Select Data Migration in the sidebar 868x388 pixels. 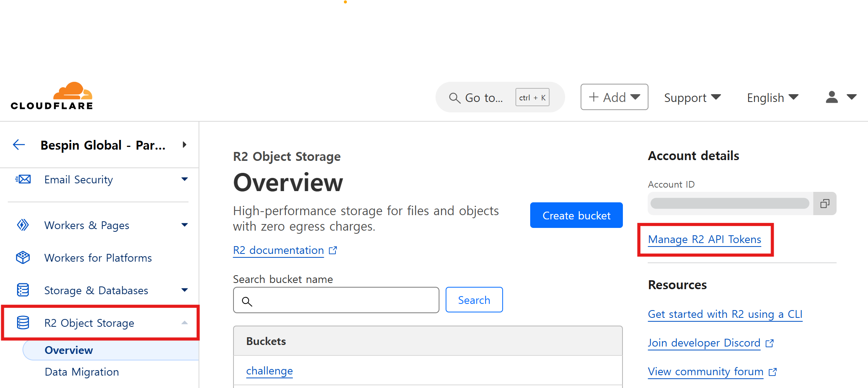click(x=82, y=372)
